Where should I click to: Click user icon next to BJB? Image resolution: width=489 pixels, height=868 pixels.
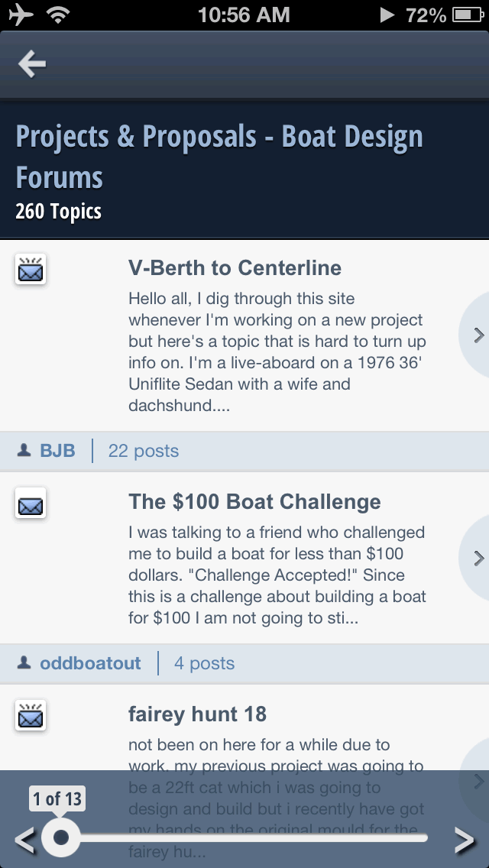pos(24,451)
